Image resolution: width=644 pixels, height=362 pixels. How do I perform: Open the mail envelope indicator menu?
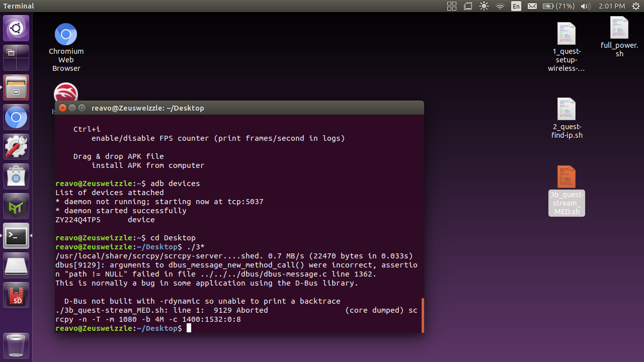(532, 6)
